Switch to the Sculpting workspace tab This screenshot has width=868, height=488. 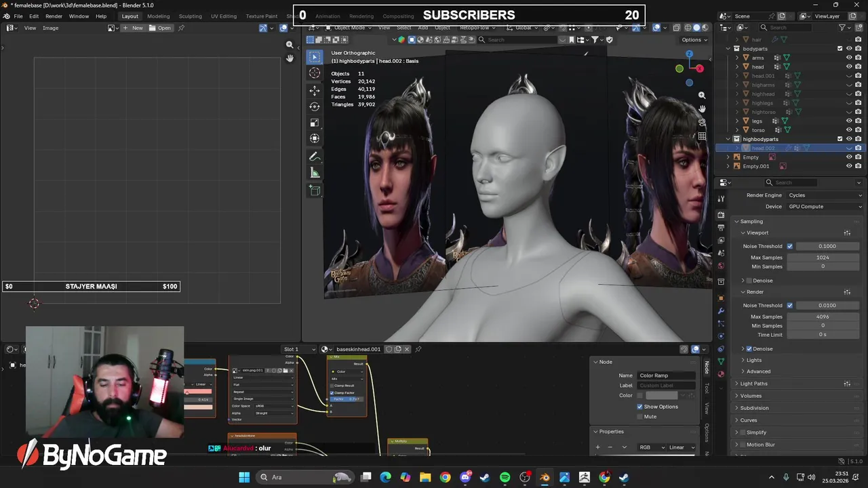point(190,16)
